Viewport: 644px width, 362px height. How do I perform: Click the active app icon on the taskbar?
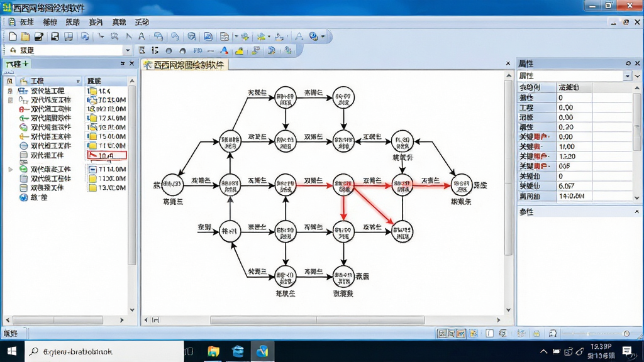262,351
